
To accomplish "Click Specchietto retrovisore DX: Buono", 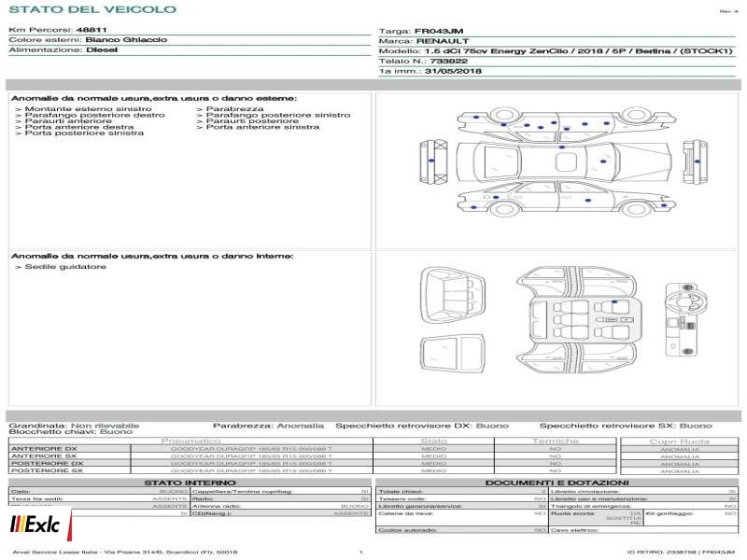I will coord(422,426).
